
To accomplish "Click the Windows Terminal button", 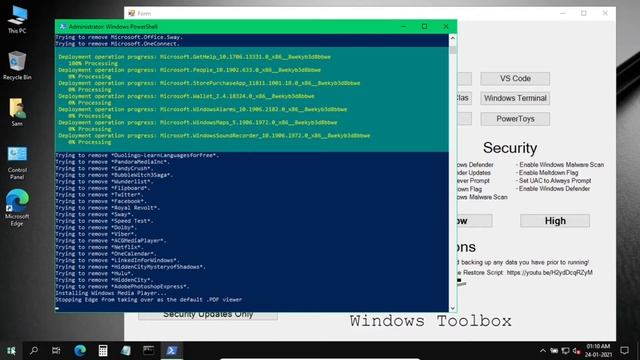I will (x=515, y=98).
